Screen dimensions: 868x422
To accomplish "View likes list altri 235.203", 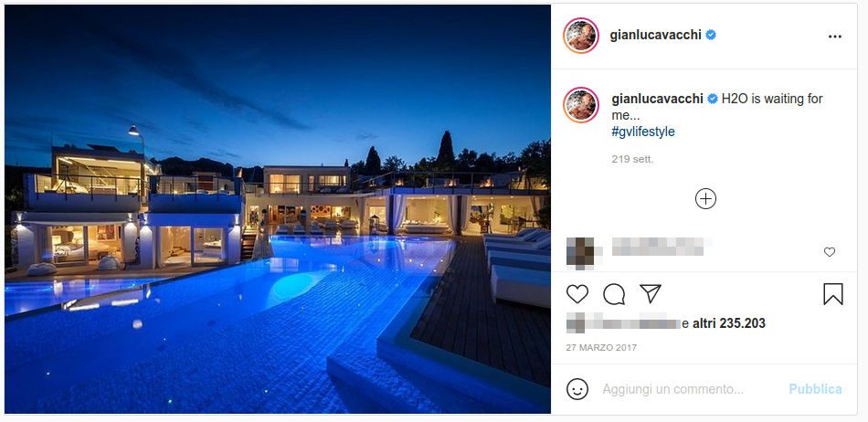I will [x=729, y=323].
